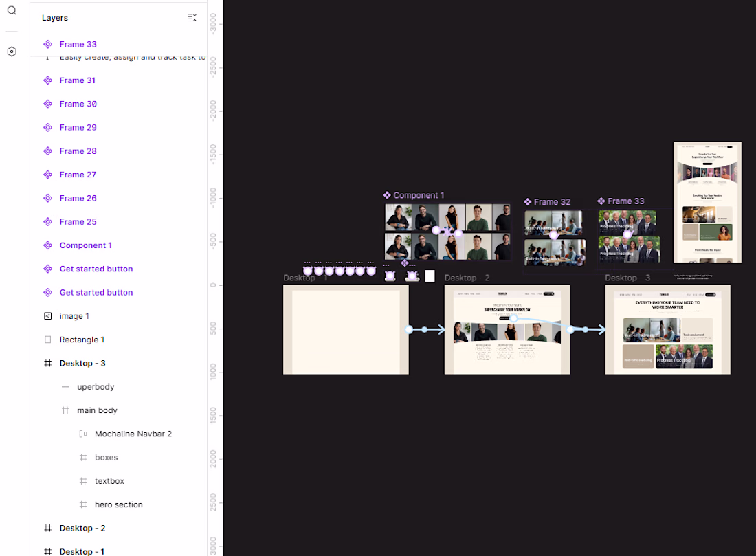The width and height of the screenshot is (756, 556).
Task: Select the empty Desktop - 1 frame on canvas
Action: (x=346, y=330)
